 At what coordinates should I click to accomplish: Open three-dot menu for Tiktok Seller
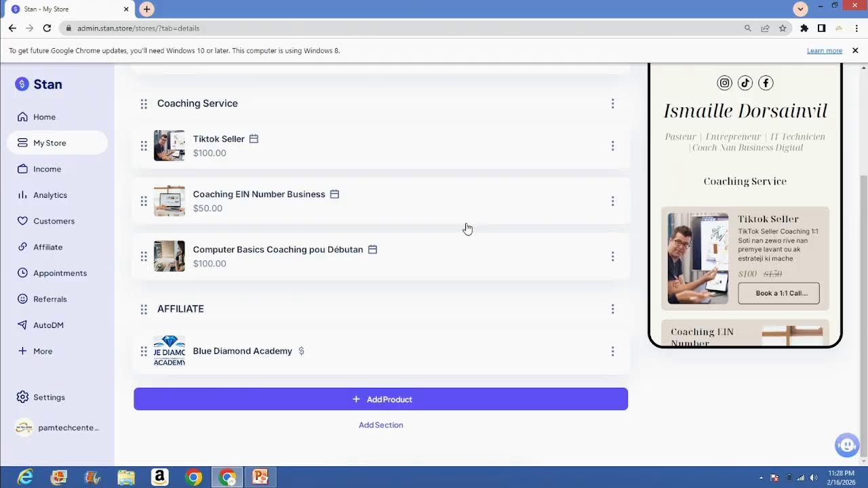(612, 146)
